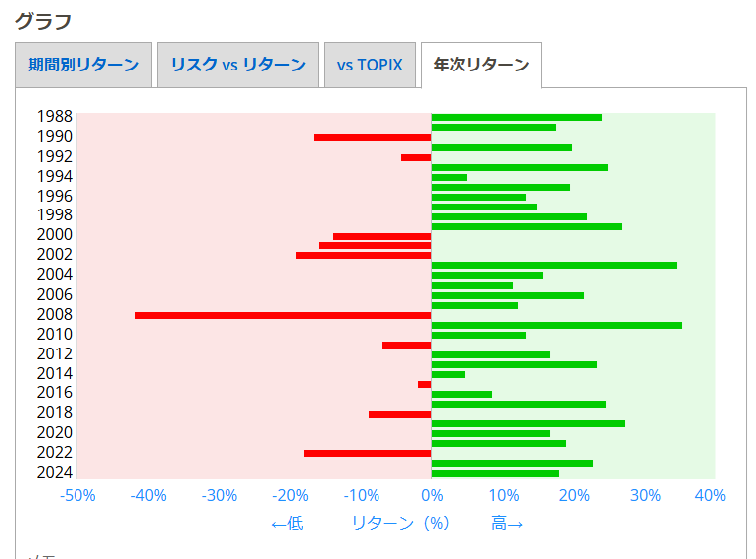This screenshot has width=756, height=559.
Task: Click the 年次リターン tab
Action: coord(481,66)
